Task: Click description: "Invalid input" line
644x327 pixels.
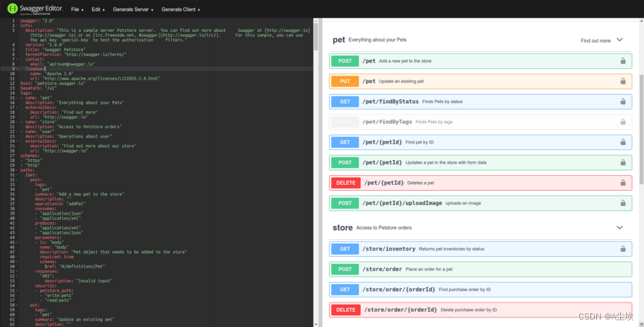Action: [x=78, y=281]
